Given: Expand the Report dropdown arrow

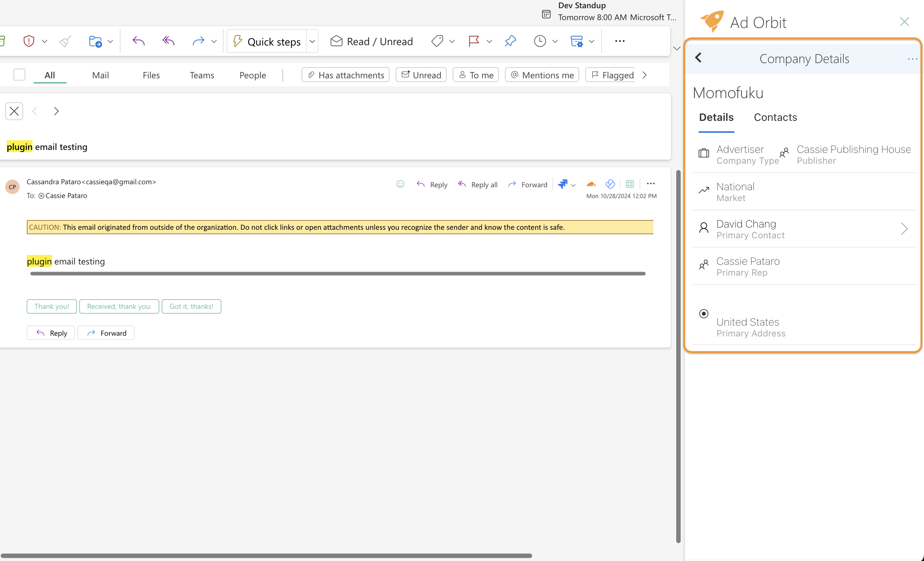Looking at the screenshot, I should (44, 41).
